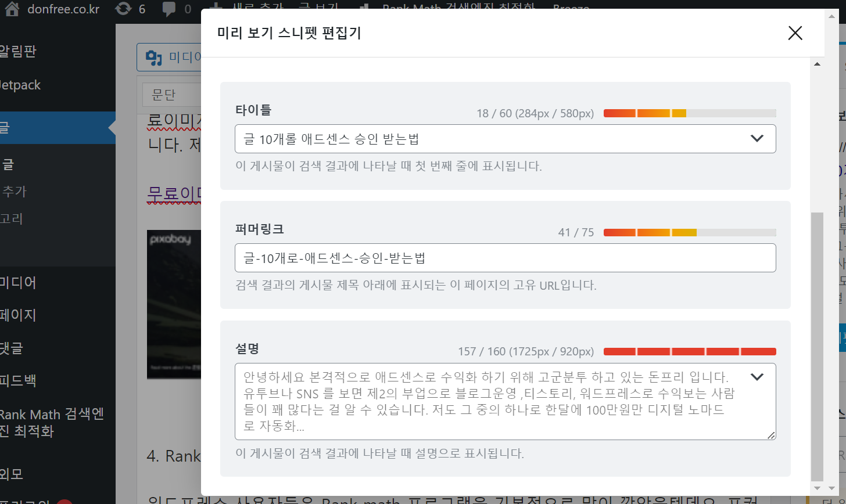
Task: Click the help text about 첫 번째 줄에 표시됩니다
Action: [x=389, y=166]
